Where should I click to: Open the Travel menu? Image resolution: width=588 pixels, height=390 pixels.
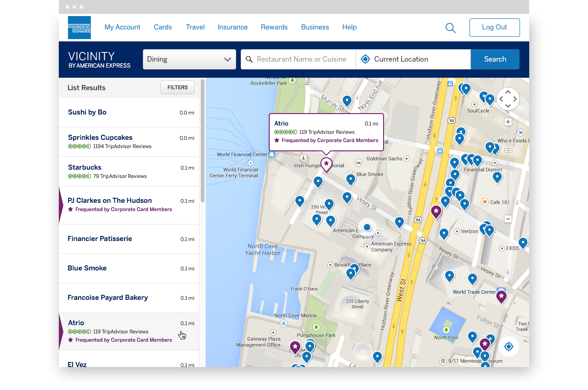click(x=195, y=27)
